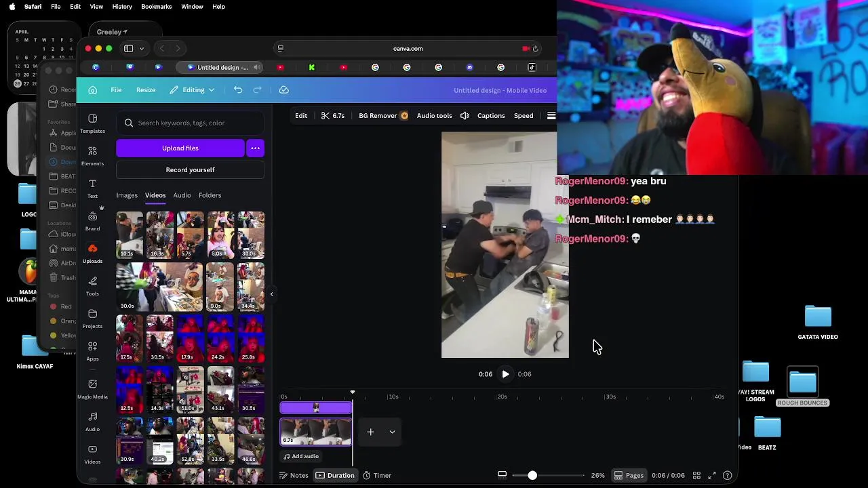Viewport: 868px width, 488px height.
Task: Switch to the Audio uploads tab
Action: pyautogui.click(x=182, y=195)
